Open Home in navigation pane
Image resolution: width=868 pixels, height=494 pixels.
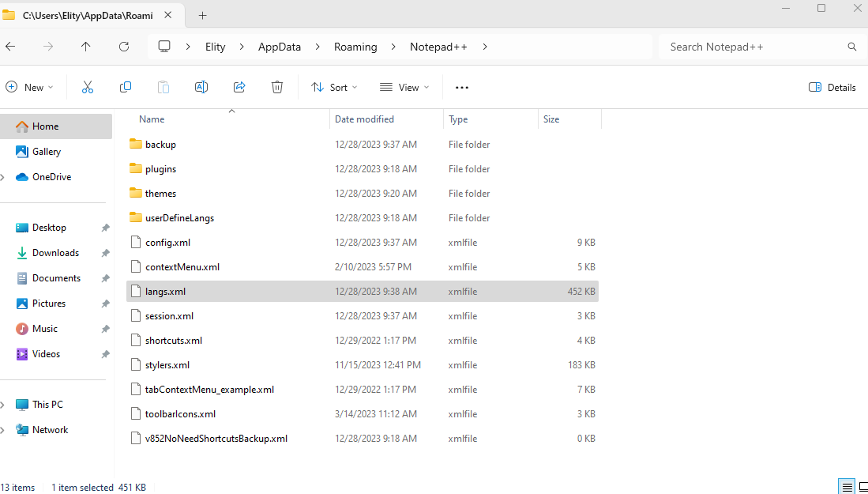[x=56, y=126]
